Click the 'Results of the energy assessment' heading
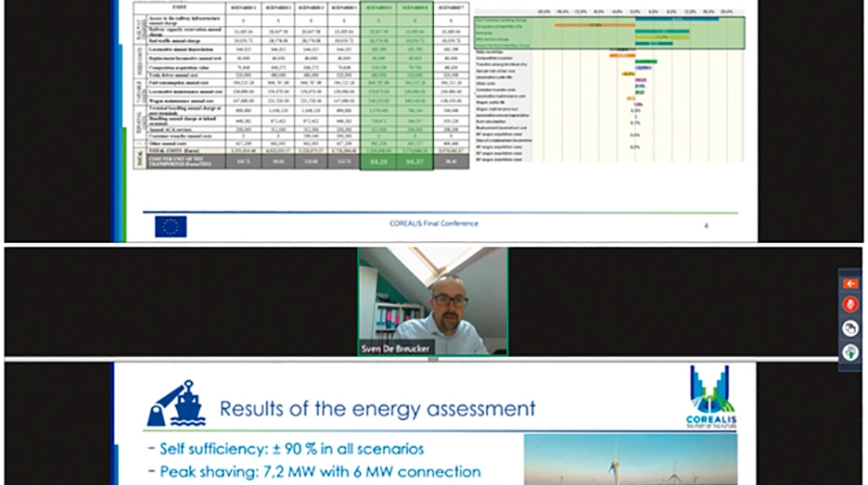Image resolution: width=868 pixels, height=485 pixels. click(x=378, y=408)
